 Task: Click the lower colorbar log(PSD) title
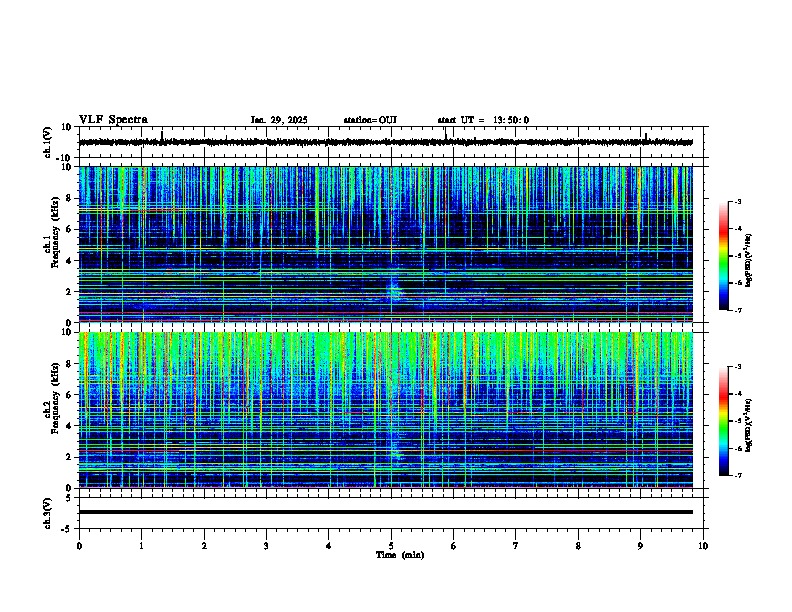(x=749, y=425)
